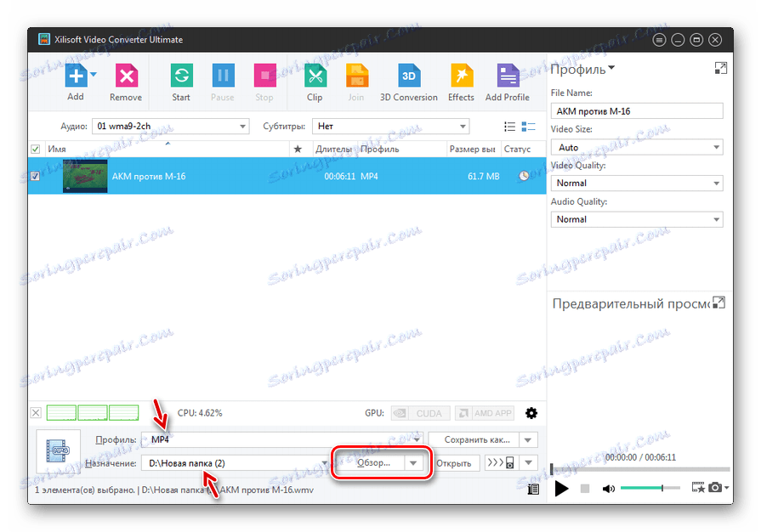Click the Сохранить как button
This screenshot has height=532, width=761.
pyautogui.click(x=474, y=440)
